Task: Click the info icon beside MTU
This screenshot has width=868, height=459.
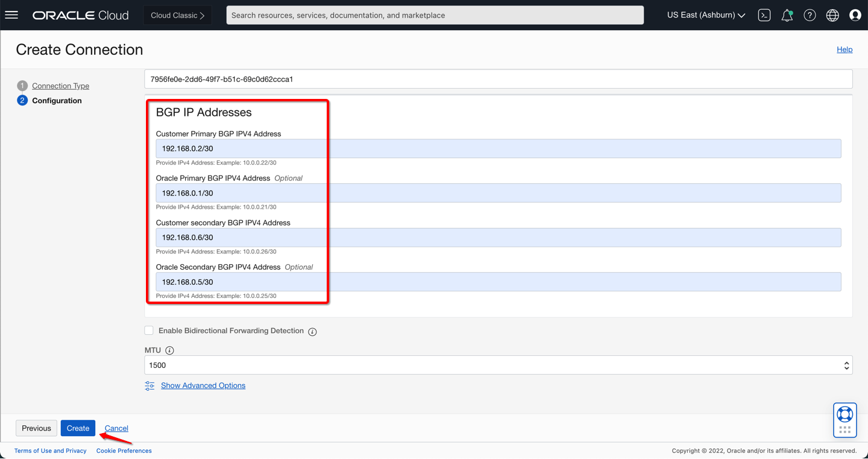Action: click(x=169, y=350)
